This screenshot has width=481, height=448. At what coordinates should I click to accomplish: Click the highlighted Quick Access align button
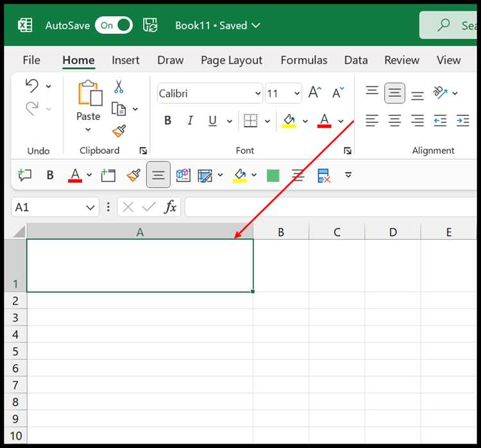pyautogui.click(x=158, y=175)
